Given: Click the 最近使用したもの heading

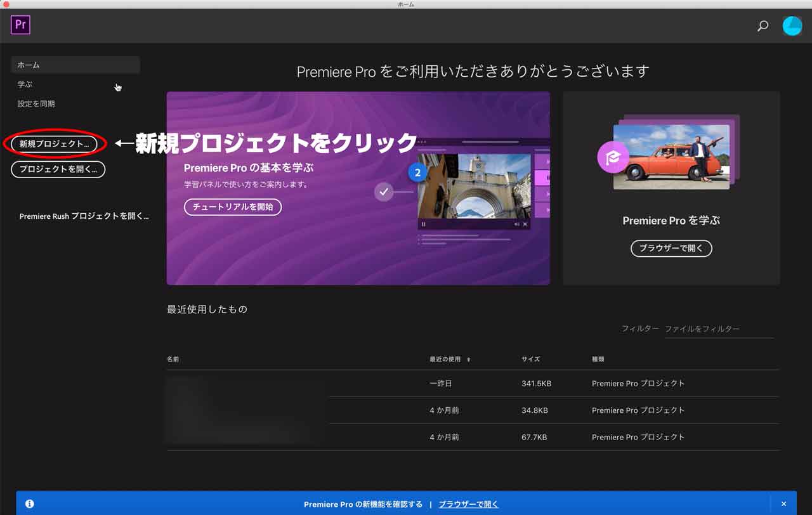Looking at the screenshot, I should [x=207, y=310].
